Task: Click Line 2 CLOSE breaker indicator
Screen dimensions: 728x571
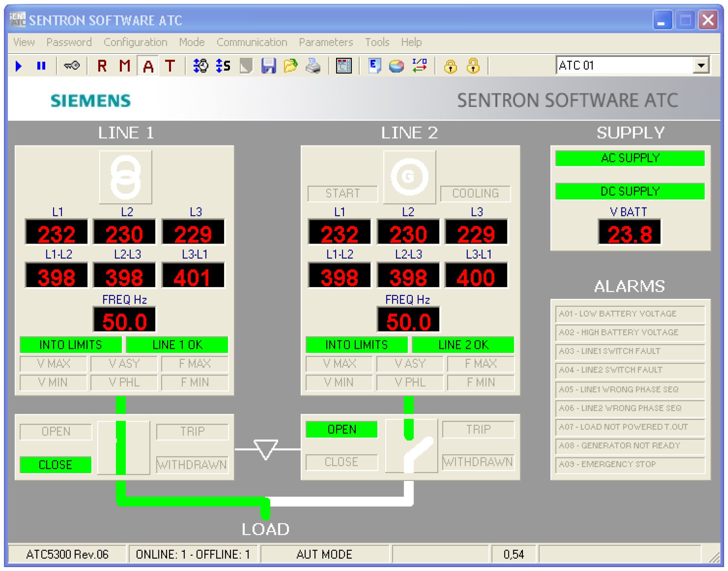Action: 342,462
